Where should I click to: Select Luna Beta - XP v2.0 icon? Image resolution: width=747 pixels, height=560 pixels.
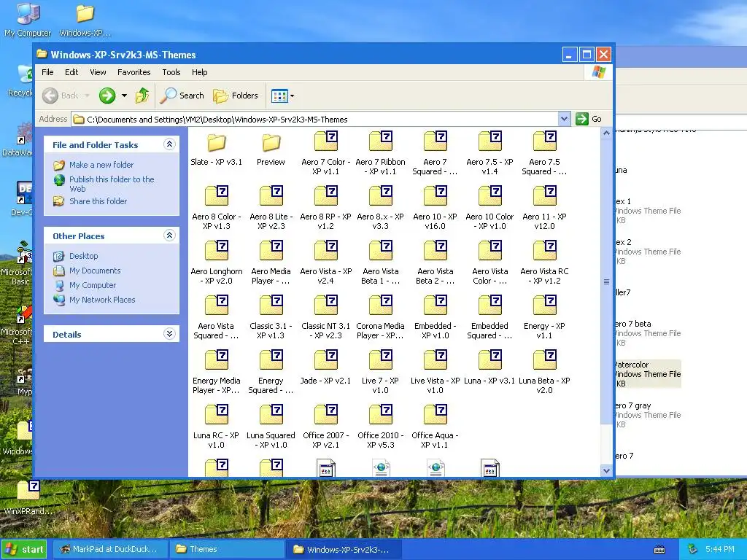pyautogui.click(x=545, y=360)
